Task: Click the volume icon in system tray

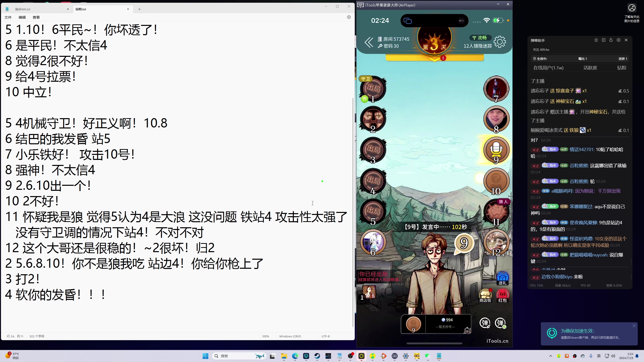Action: pos(613,356)
